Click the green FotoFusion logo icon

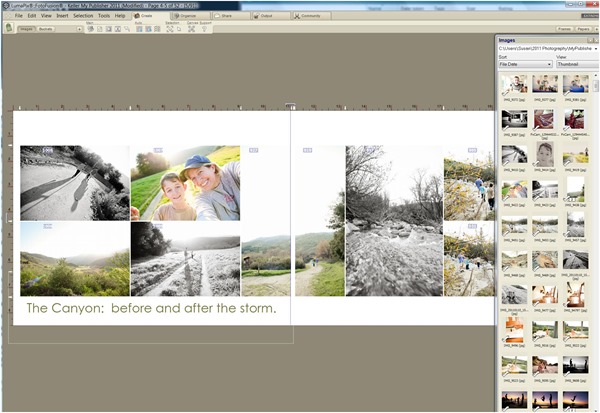tap(9, 28)
